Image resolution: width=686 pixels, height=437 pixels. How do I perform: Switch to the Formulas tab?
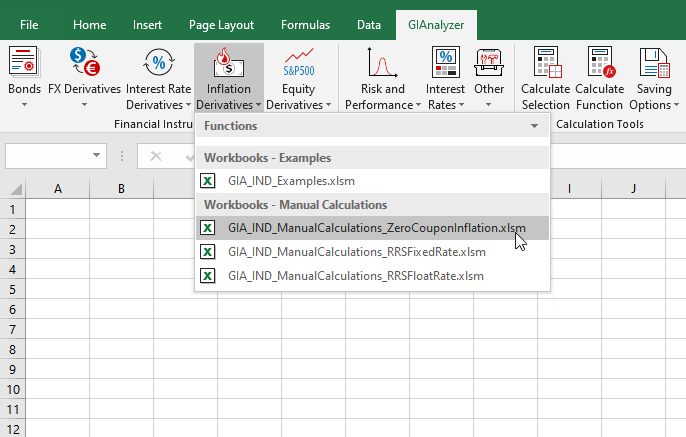point(305,25)
